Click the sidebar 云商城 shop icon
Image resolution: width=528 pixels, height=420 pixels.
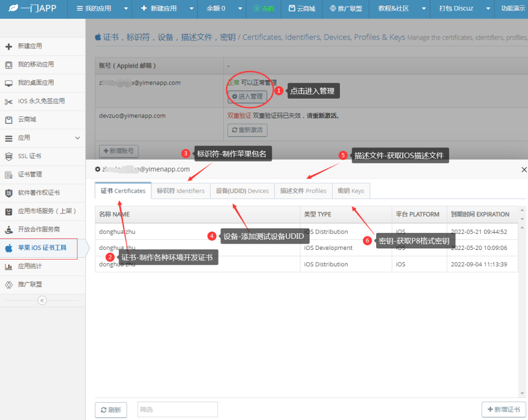coord(9,120)
